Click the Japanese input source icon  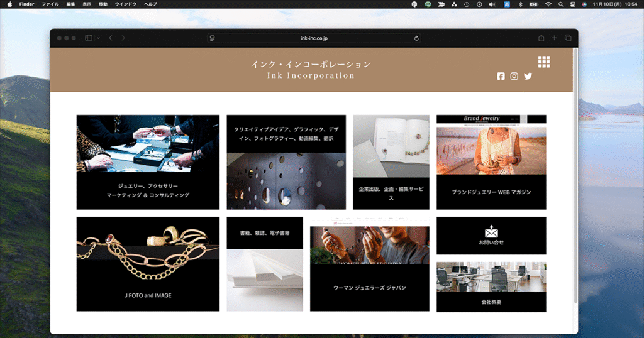(x=507, y=4)
